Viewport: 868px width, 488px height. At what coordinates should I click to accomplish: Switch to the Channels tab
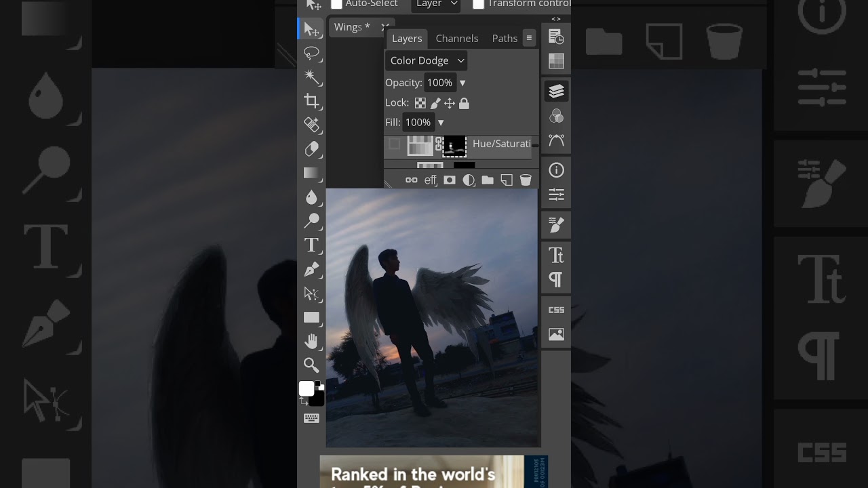click(x=457, y=39)
